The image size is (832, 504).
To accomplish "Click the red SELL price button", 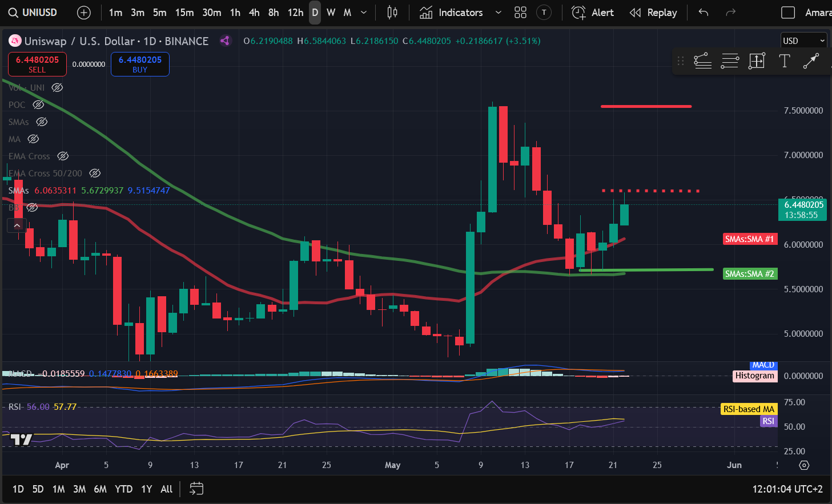I will (37, 64).
